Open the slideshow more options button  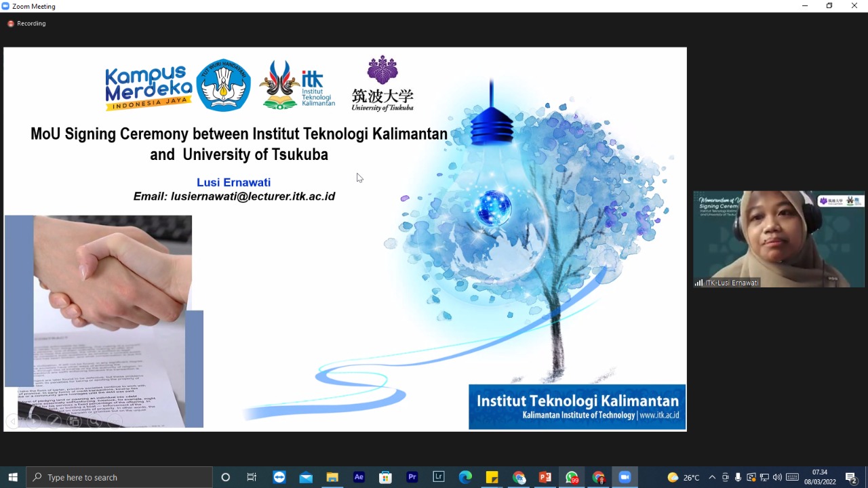coord(116,422)
